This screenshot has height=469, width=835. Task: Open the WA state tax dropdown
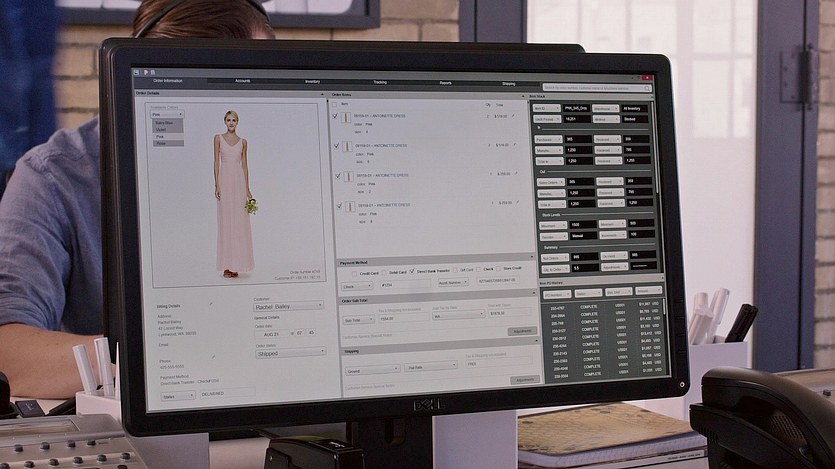pyautogui.click(x=459, y=316)
